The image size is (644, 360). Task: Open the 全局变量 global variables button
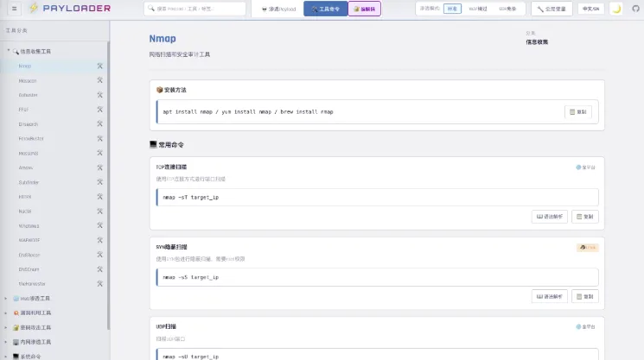[x=552, y=9]
